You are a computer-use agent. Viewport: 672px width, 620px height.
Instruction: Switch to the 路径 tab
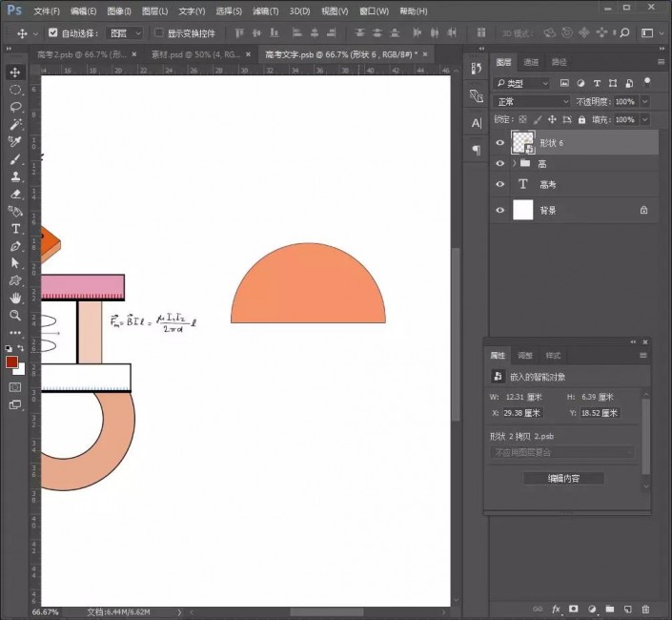tap(559, 62)
